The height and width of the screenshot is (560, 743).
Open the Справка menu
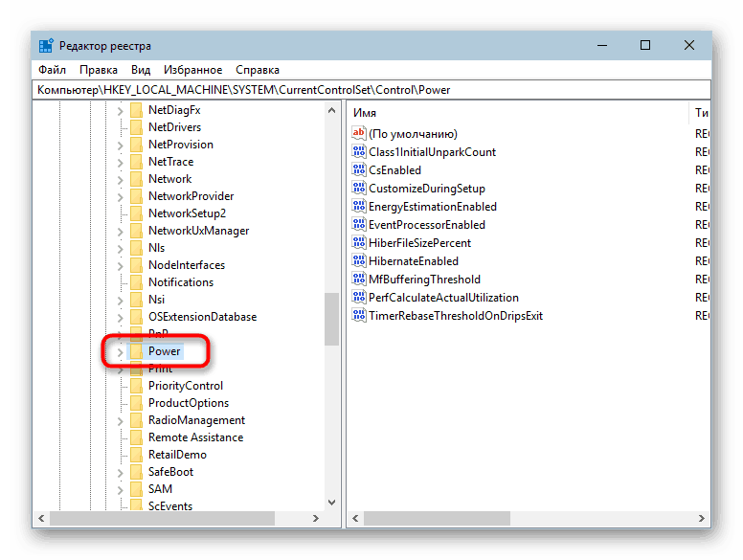pyautogui.click(x=258, y=70)
